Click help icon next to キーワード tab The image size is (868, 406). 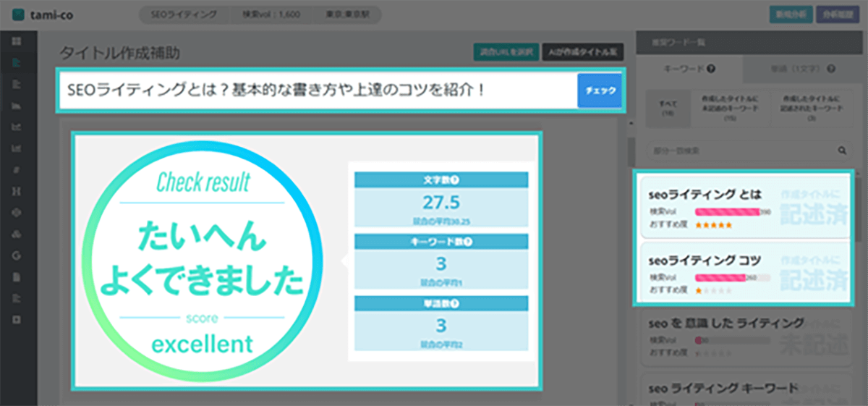click(x=712, y=69)
